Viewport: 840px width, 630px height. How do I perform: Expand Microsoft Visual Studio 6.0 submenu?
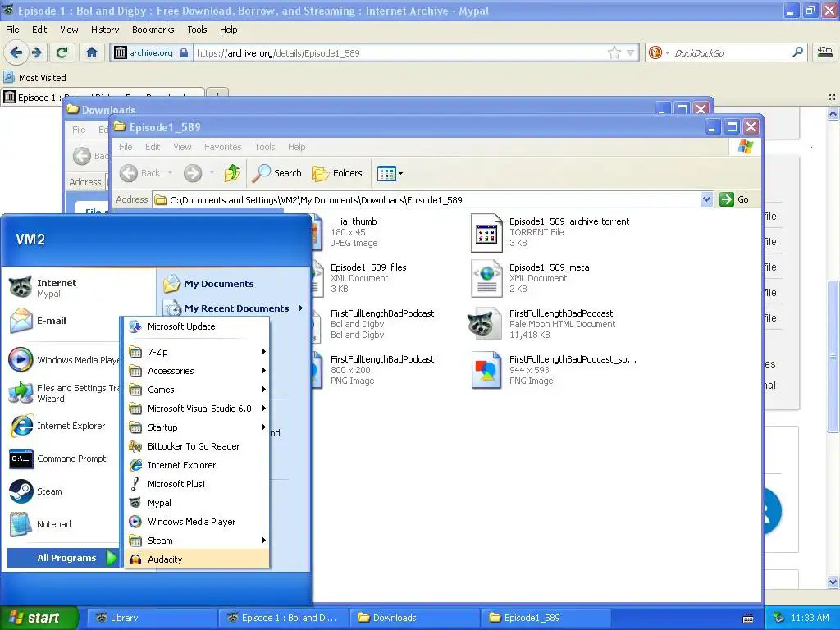click(197, 409)
